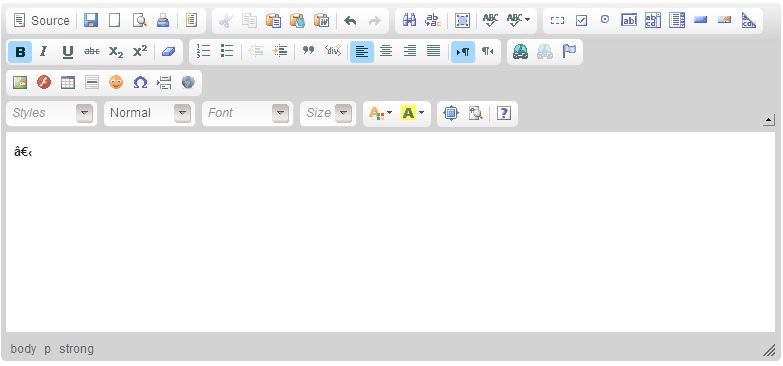This screenshot has height=366, width=783.
Task: Expand the Normal paragraph format dropdown
Action: [x=149, y=113]
